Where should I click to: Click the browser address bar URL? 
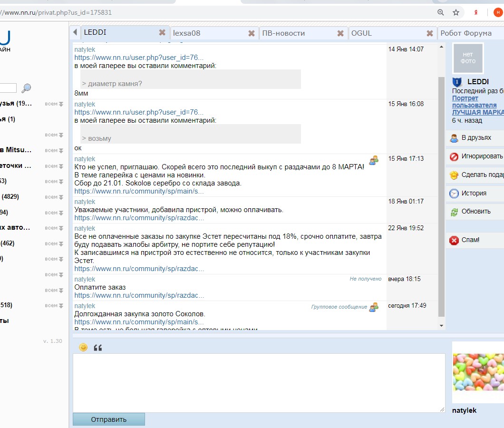pos(56,12)
